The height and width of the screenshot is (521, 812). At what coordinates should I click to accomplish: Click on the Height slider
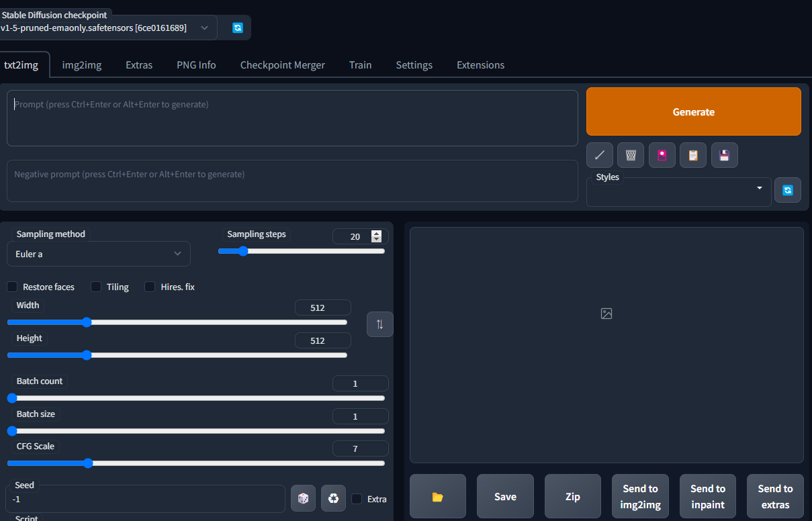[177, 355]
